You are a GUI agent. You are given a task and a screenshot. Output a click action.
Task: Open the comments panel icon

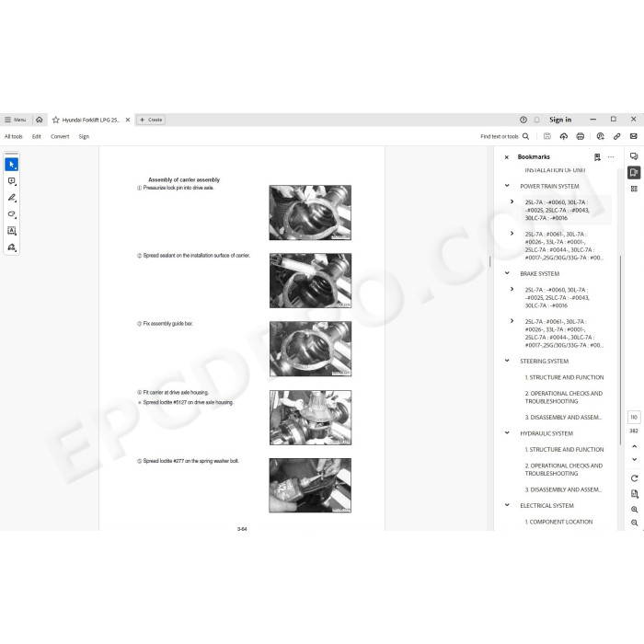[634, 156]
